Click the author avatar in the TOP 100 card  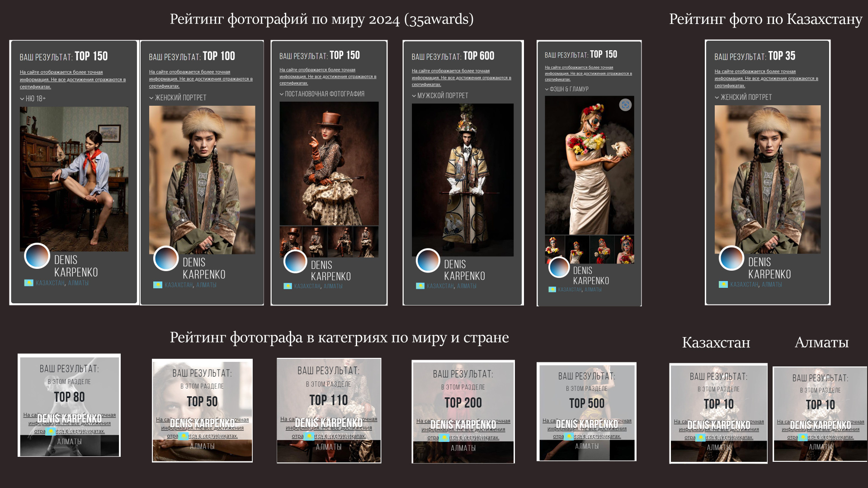(x=166, y=258)
